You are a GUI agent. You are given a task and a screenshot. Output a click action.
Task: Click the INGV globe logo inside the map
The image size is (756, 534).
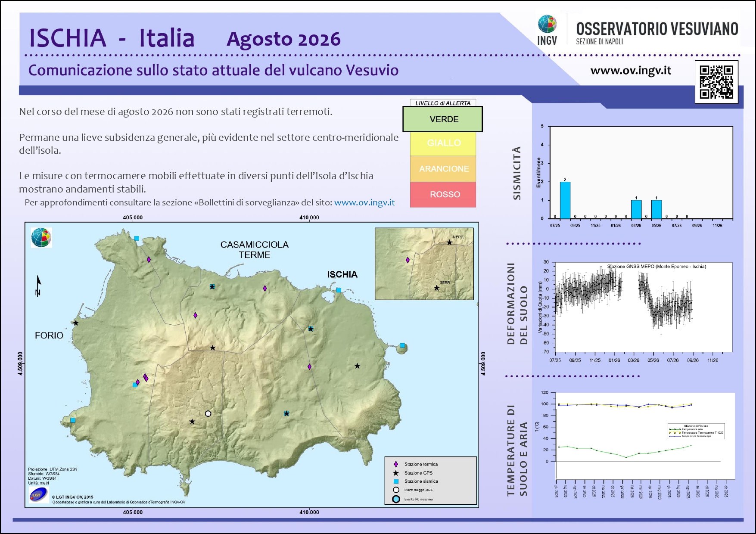point(41,238)
